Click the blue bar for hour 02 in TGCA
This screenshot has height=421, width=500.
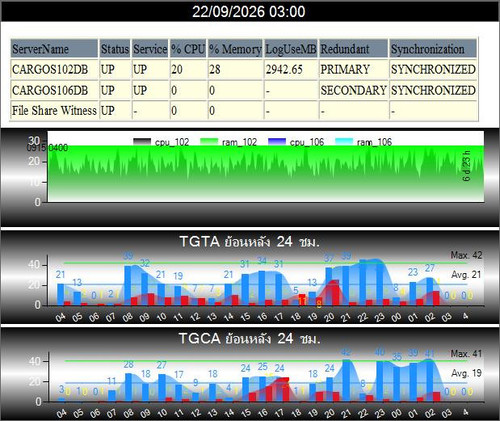pos(430,381)
